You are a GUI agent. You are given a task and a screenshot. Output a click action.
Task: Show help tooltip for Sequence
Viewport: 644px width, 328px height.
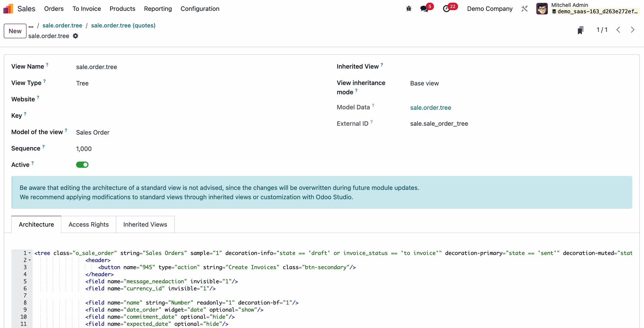pos(43,147)
